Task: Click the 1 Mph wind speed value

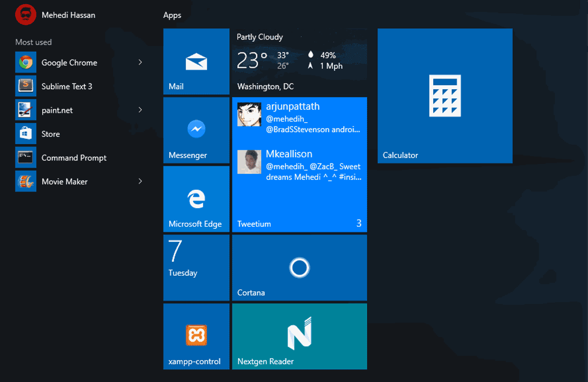Action: pyautogui.click(x=331, y=66)
